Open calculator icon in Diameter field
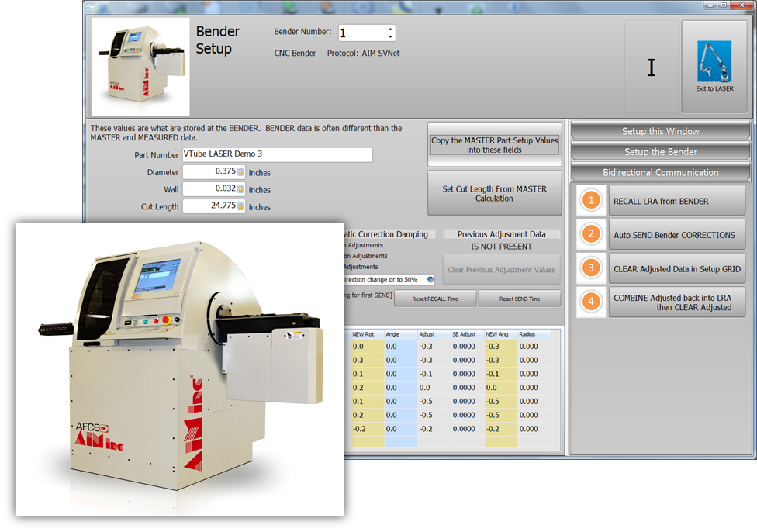Screen dimensions: 757x532 coord(240,172)
